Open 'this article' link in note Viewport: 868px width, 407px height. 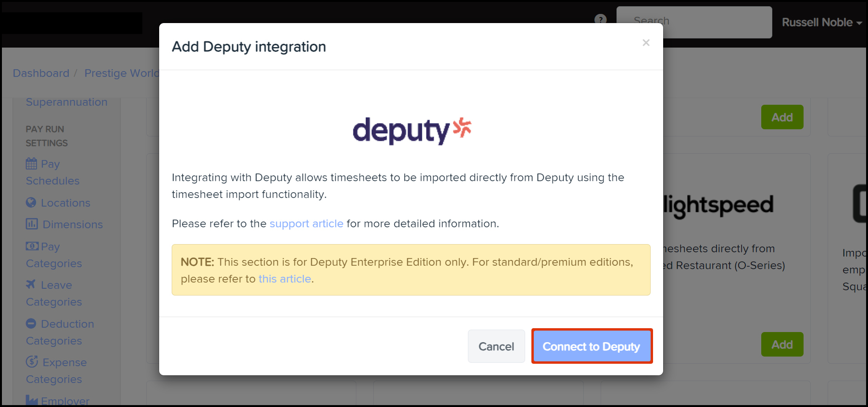pyautogui.click(x=285, y=279)
